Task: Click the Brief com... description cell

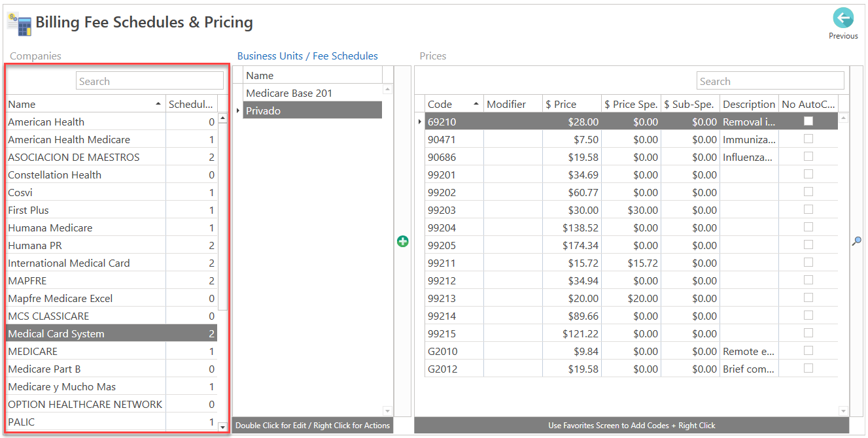Action: pos(749,369)
